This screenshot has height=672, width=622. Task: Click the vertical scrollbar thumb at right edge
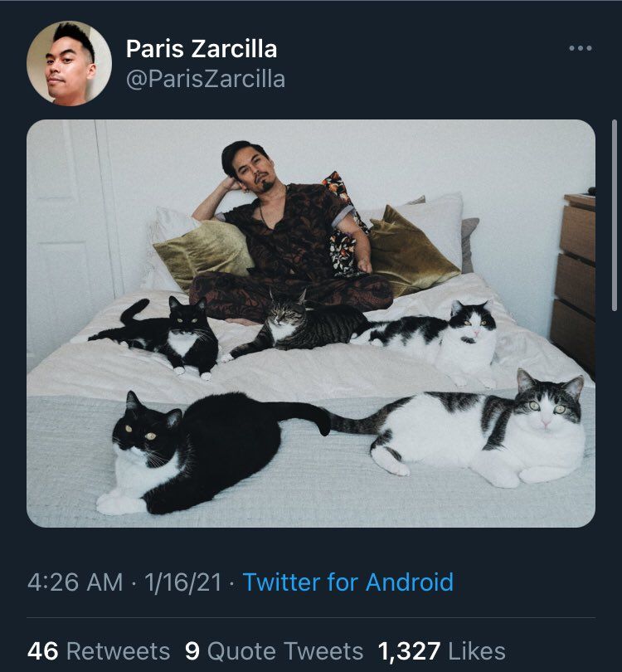[615, 216]
